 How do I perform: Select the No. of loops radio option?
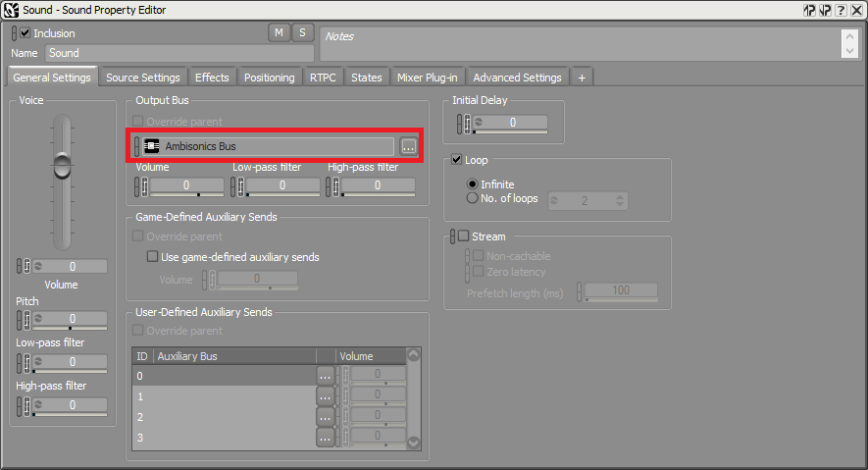473,199
